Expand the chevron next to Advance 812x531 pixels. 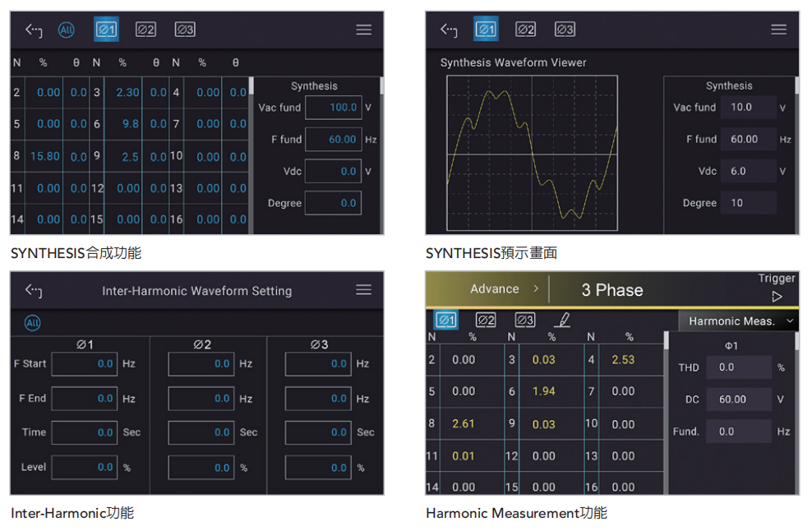536,289
